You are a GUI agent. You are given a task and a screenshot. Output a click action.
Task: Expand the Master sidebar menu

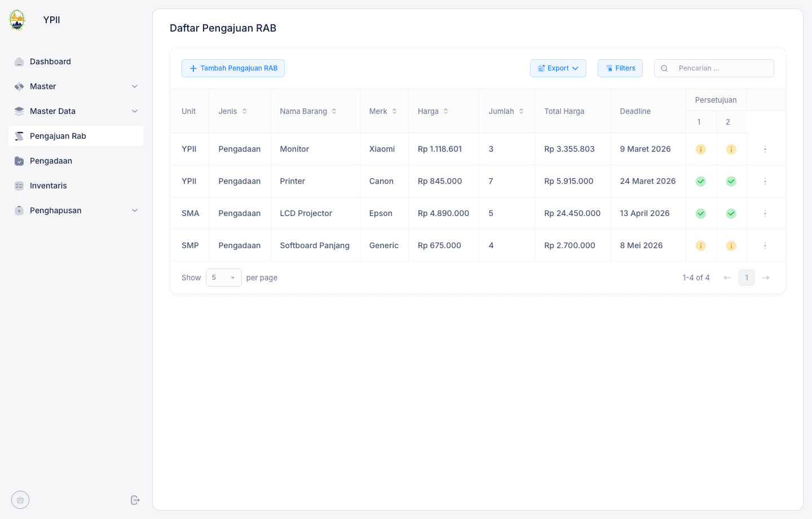(76, 86)
